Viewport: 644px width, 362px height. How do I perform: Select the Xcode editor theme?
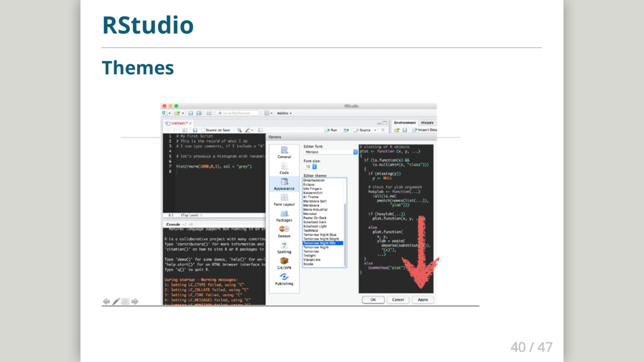(308, 264)
